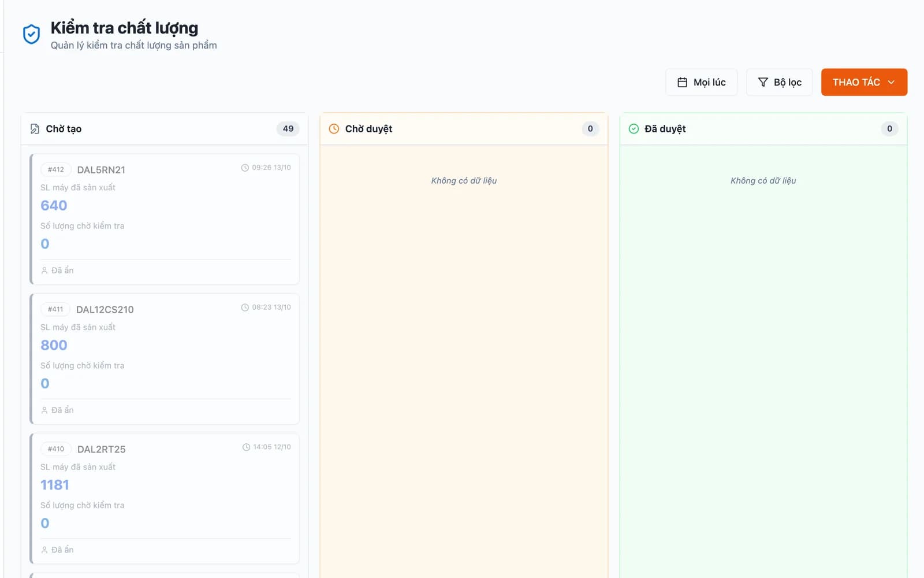Viewport: 924px width, 578px height.
Task: Open the DAL5RN21 card title
Action: (x=101, y=170)
